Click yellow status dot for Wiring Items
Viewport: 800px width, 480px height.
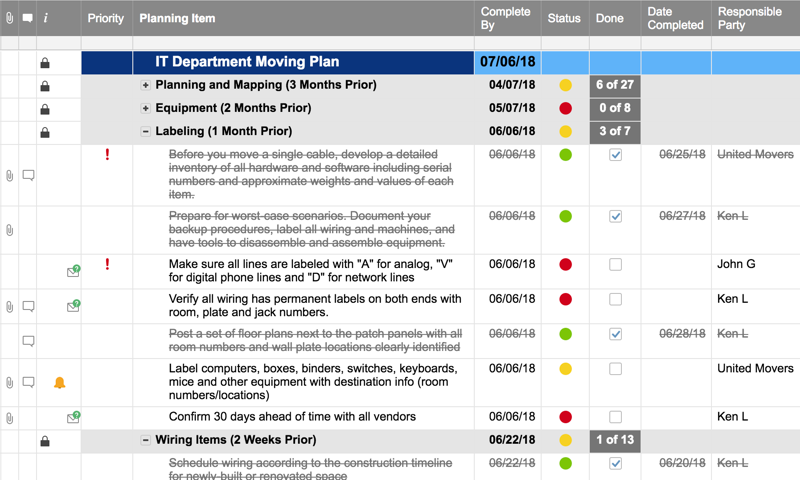565,440
